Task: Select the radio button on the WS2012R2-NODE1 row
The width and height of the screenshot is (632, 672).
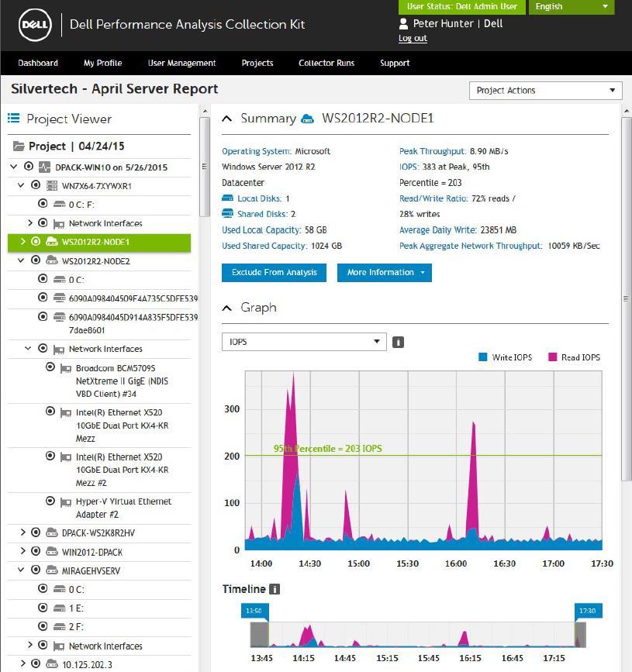Action: 36,241
